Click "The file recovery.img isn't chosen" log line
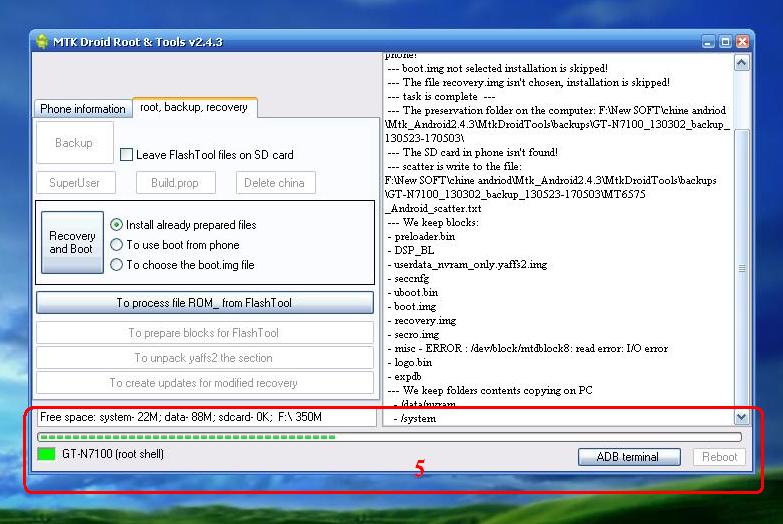 529,82
